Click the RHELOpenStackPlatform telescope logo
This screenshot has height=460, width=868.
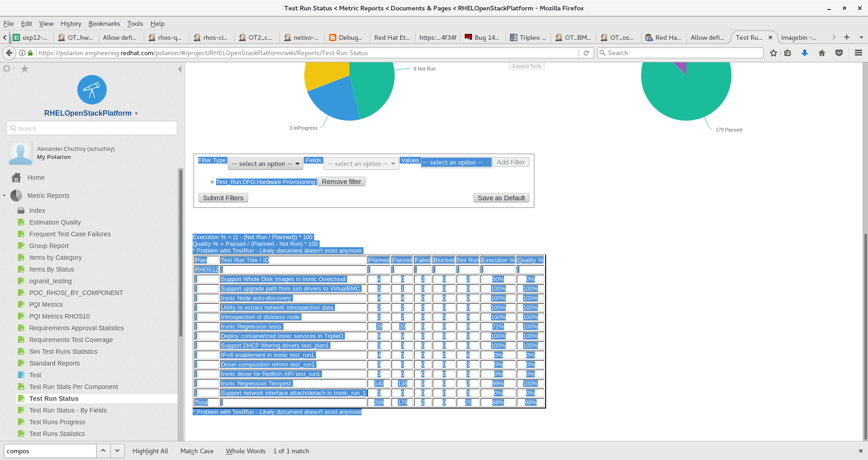[92, 89]
